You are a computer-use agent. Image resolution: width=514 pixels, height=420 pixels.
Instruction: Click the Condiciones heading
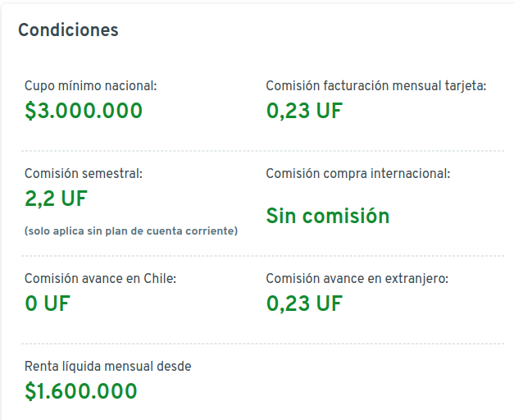point(68,30)
